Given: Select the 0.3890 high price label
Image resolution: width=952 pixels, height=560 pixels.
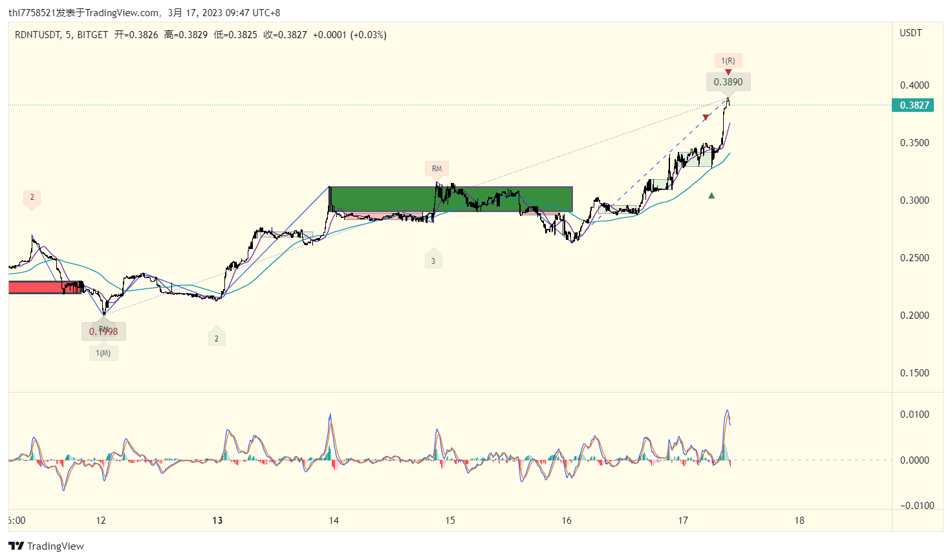Looking at the screenshot, I should click(x=728, y=82).
